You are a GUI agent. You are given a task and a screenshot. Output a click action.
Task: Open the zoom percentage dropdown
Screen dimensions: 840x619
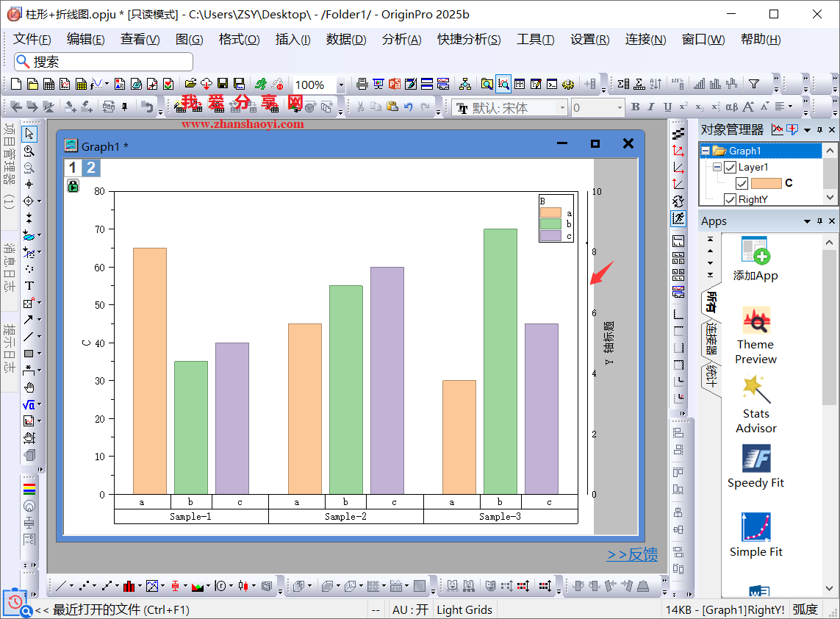pos(341,85)
